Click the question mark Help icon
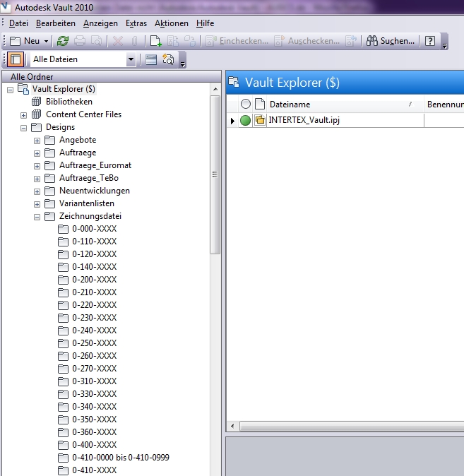The width and height of the screenshot is (464, 476). coord(430,41)
